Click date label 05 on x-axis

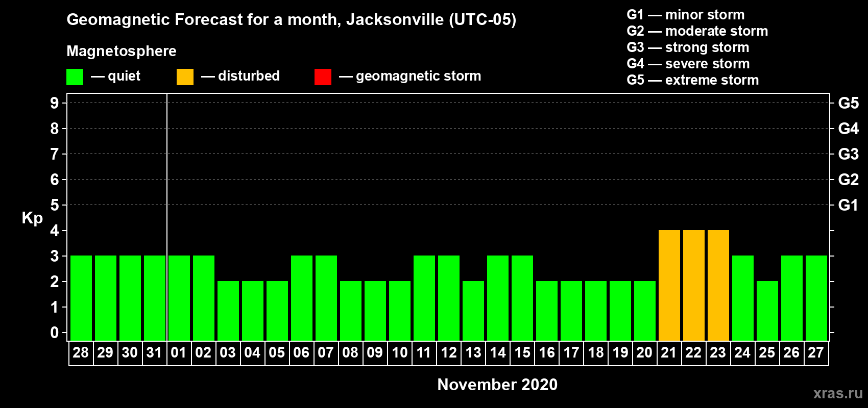(x=277, y=352)
